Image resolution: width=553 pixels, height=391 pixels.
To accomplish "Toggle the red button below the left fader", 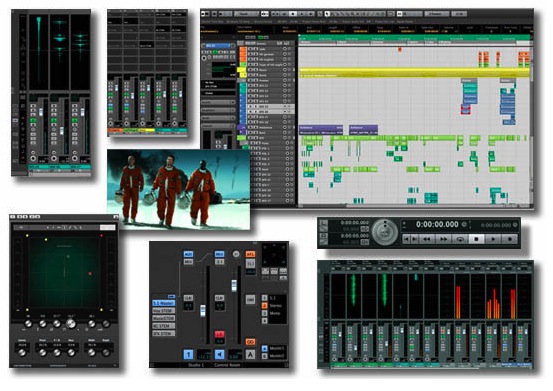I will [219, 334].
